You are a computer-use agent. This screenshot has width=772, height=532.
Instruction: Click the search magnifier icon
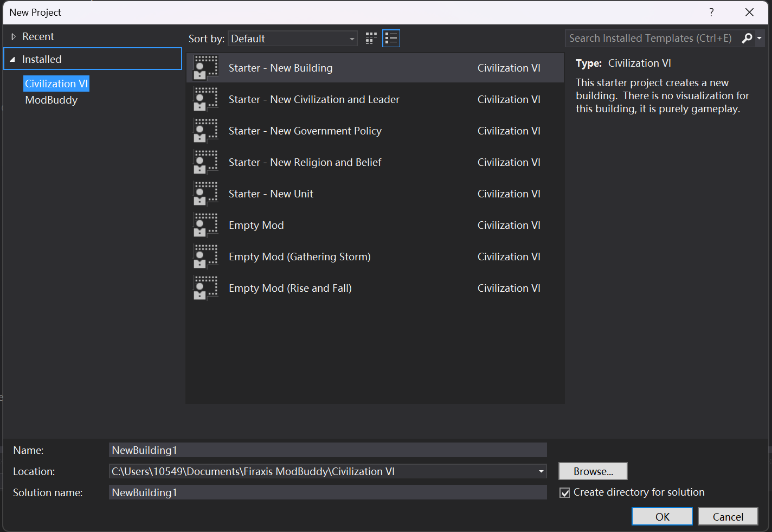click(747, 39)
